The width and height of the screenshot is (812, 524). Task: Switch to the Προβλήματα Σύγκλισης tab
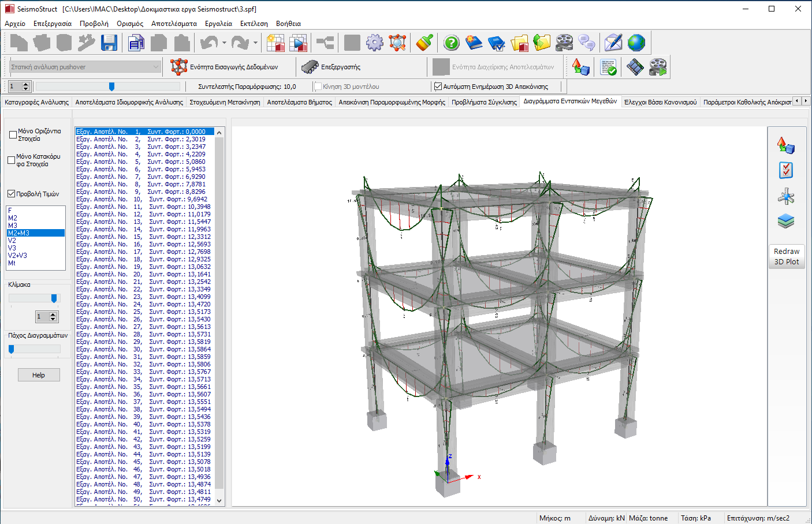(x=484, y=102)
